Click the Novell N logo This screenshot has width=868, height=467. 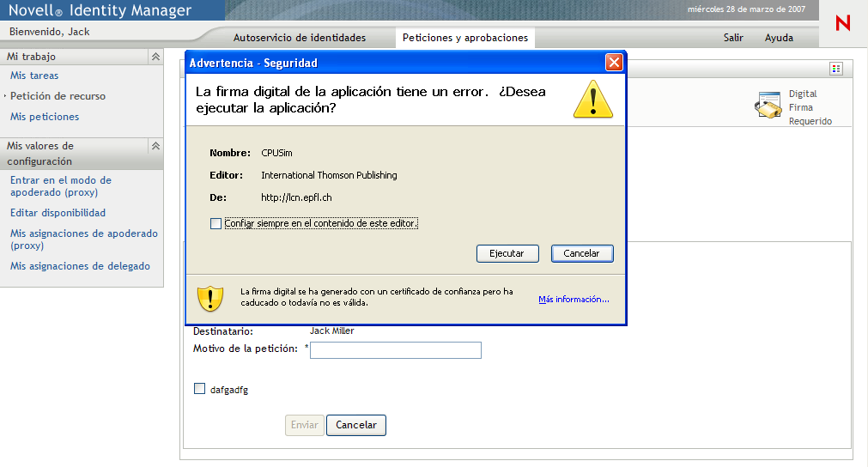tap(842, 23)
